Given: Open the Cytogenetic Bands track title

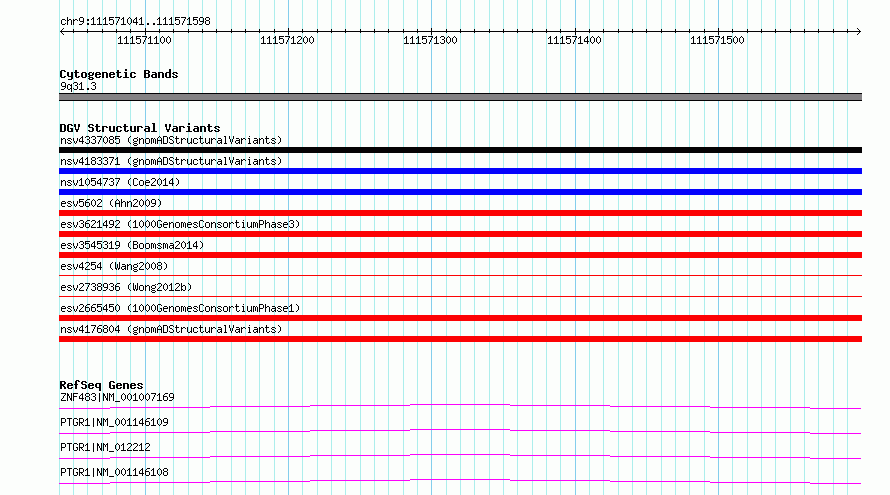Looking at the screenshot, I should (x=119, y=74).
